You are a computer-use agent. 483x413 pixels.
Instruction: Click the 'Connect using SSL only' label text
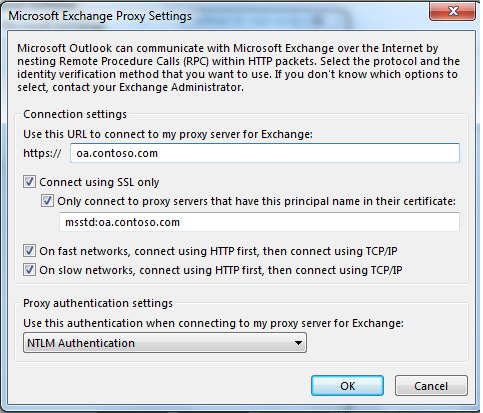point(99,182)
